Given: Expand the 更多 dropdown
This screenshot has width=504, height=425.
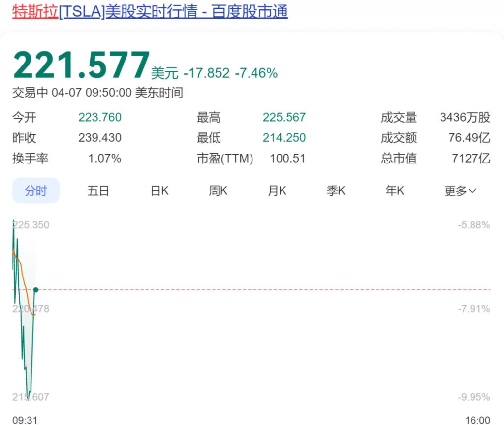Looking at the screenshot, I should tap(460, 191).
